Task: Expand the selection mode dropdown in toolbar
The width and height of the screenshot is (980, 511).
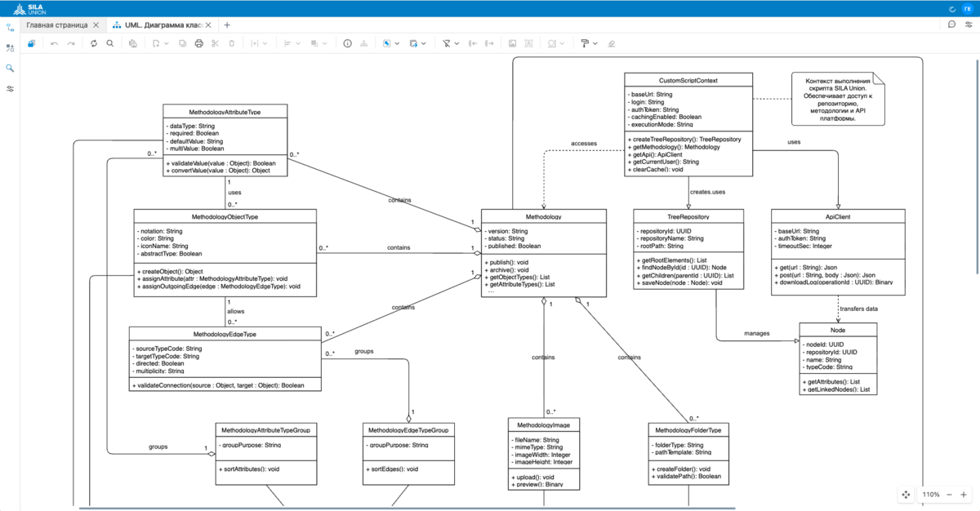Action: [x=397, y=43]
